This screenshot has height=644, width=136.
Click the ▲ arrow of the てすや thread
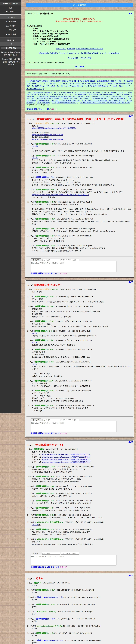tap(131, 576)
